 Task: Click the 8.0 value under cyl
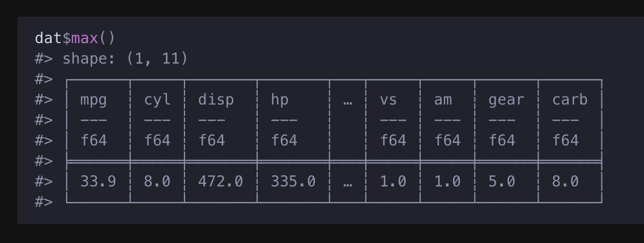click(157, 182)
